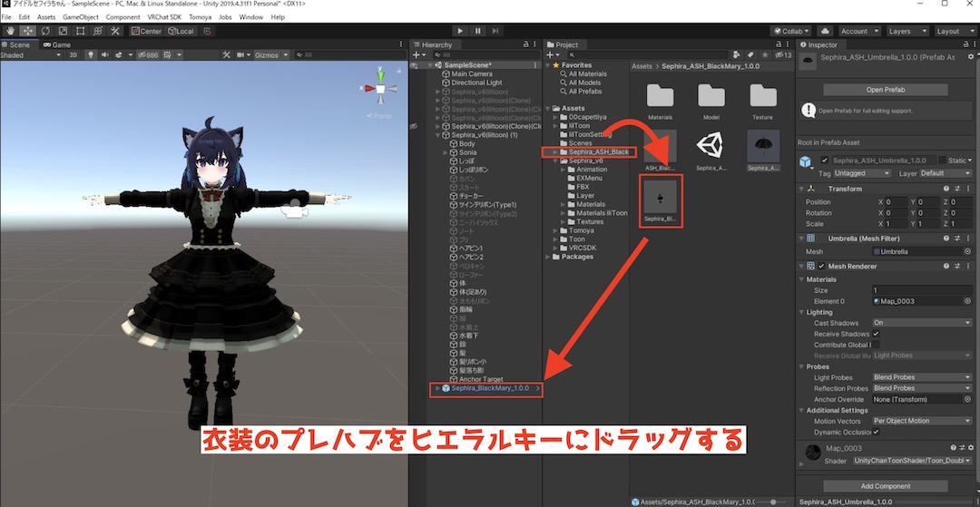Open Hierarchy create plus menu

click(x=418, y=55)
